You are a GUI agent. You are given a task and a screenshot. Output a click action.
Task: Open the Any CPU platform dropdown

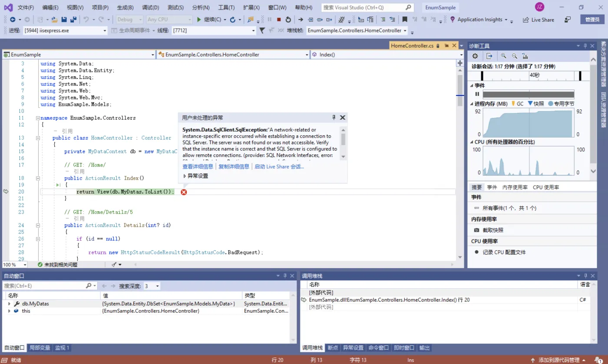coord(169,20)
